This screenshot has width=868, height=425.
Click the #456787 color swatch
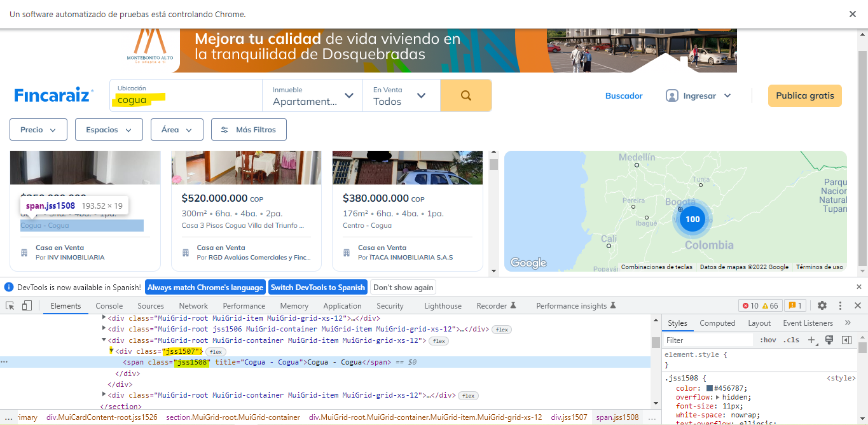(x=710, y=389)
